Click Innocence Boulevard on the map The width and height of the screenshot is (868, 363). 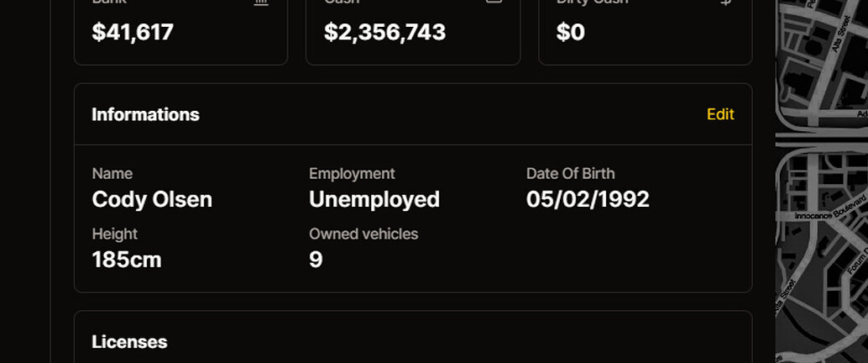(x=829, y=213)
